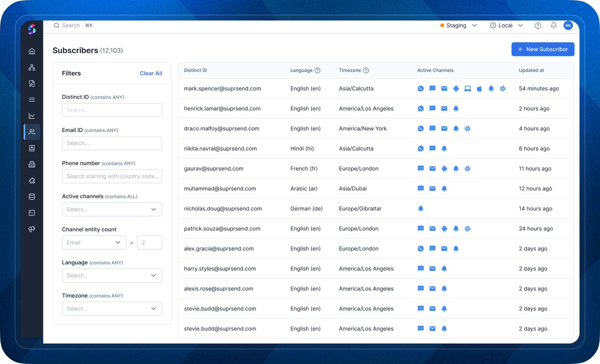
Task: Click the channel entity count number field
Action: [149, 243]
